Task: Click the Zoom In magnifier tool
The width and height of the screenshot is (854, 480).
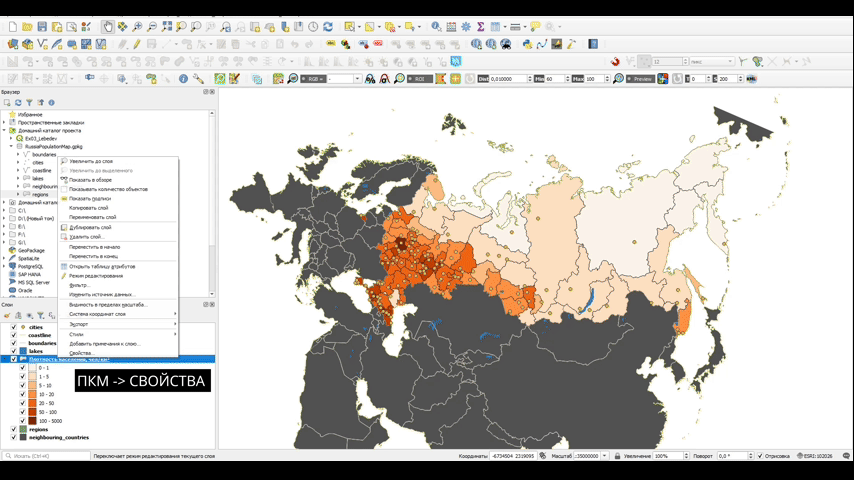Action: click(137, 27)
